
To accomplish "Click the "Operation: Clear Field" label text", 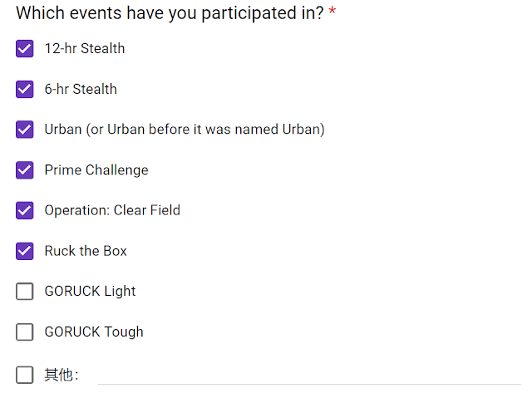I will (x=112, y=210).
